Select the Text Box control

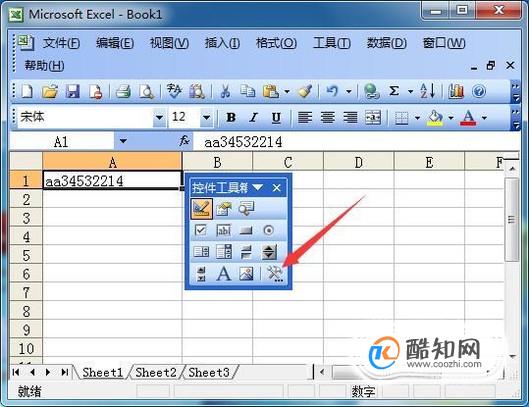[x=223, y=230]
